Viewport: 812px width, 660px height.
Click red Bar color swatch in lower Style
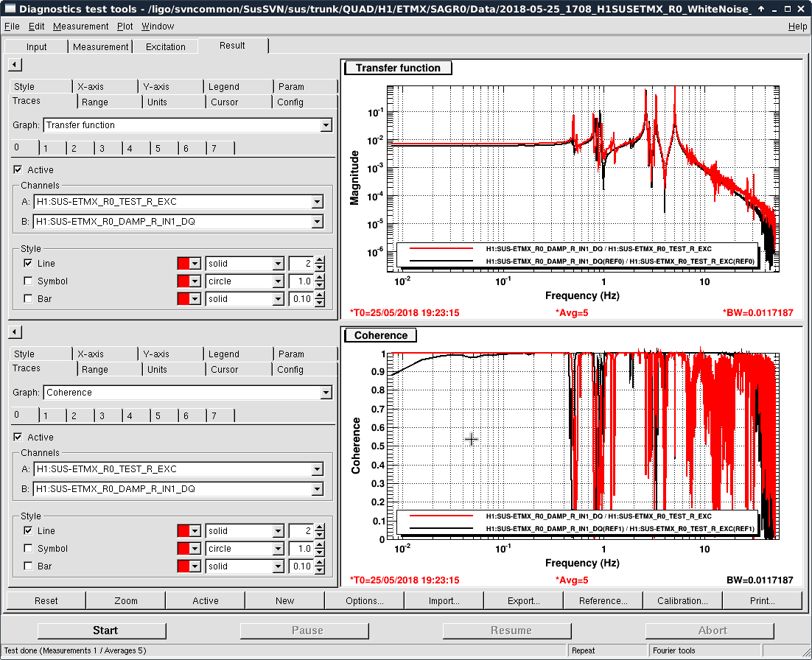tap(184, 566)
